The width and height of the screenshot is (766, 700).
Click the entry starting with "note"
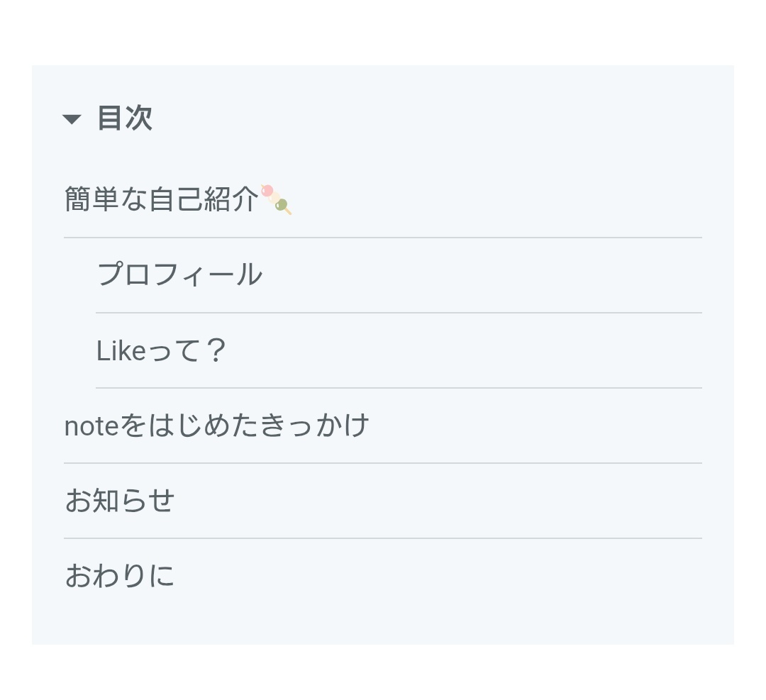(x=216, y=426)
